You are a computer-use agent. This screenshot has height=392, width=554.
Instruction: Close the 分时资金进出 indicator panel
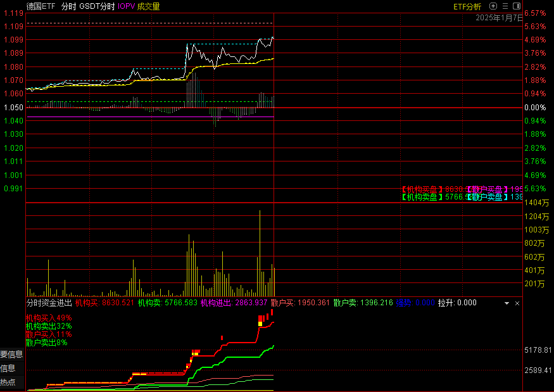click(x=517, y=303)
